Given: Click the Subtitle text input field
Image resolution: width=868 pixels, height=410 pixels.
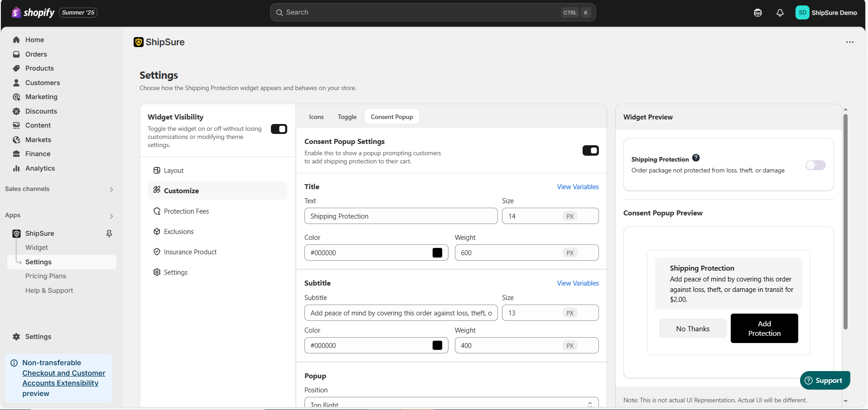Looking at the screenshot, I should point(401,313).
